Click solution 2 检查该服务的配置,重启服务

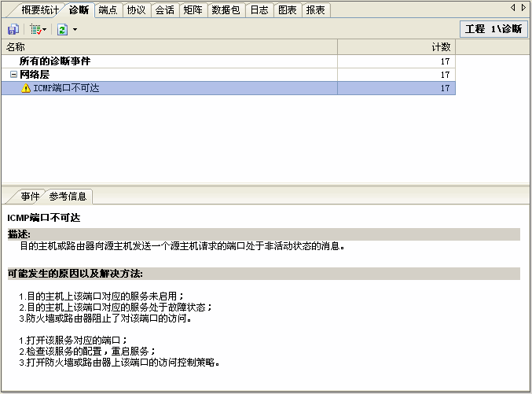(x=87, y=352)
